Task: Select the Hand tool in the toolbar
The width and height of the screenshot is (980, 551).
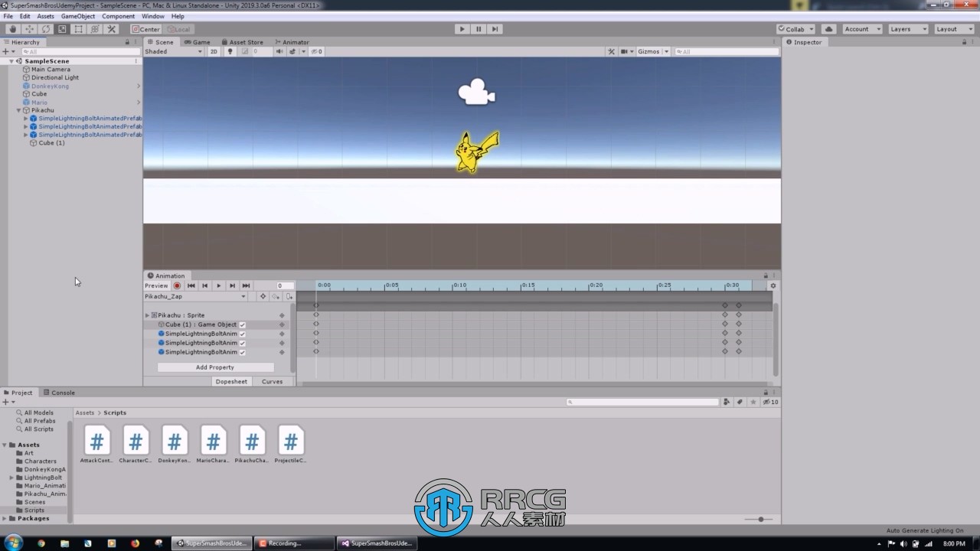Action: [x=12, y=29]
